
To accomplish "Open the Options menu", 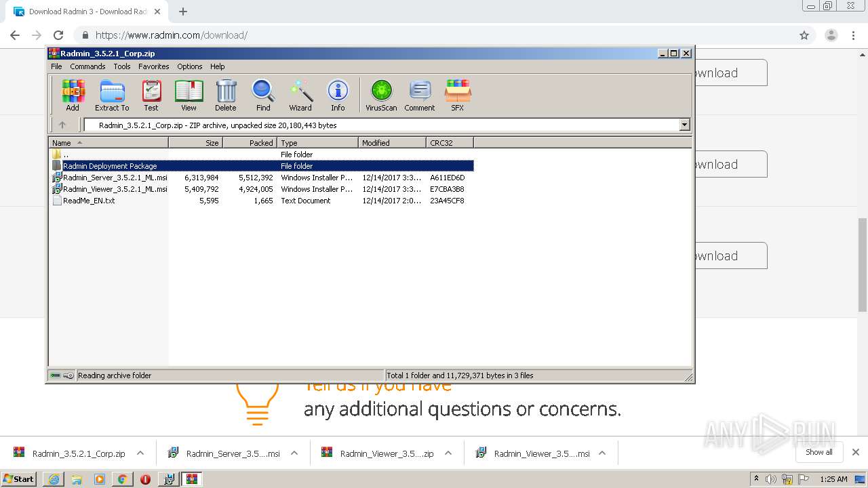I will click(x=190, y=66).
